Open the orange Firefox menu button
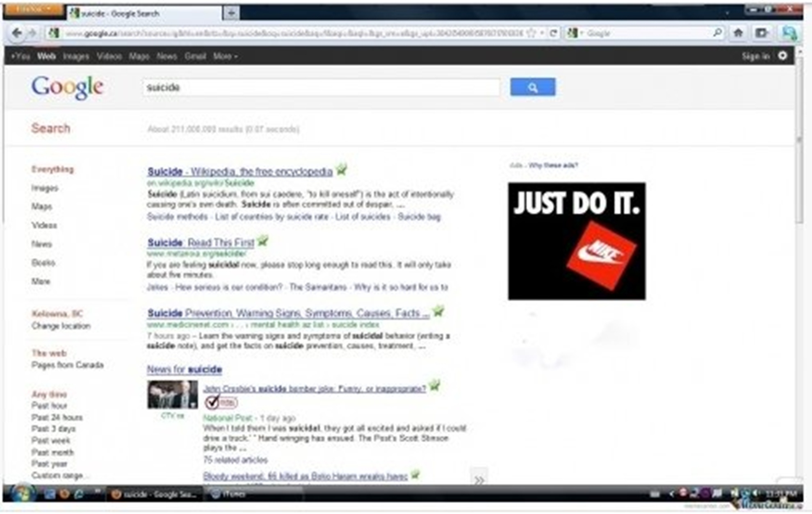This screenshot has width=812, height=514. point(33,9)
